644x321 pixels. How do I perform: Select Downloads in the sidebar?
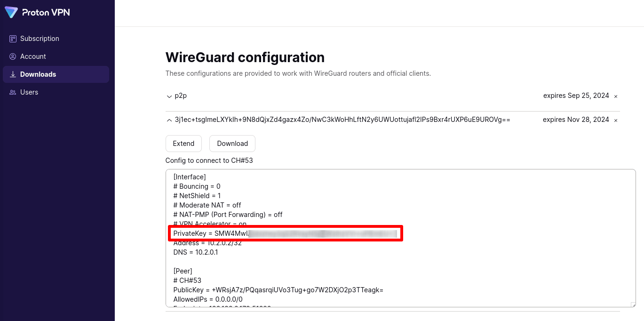[x=38, y=74]
